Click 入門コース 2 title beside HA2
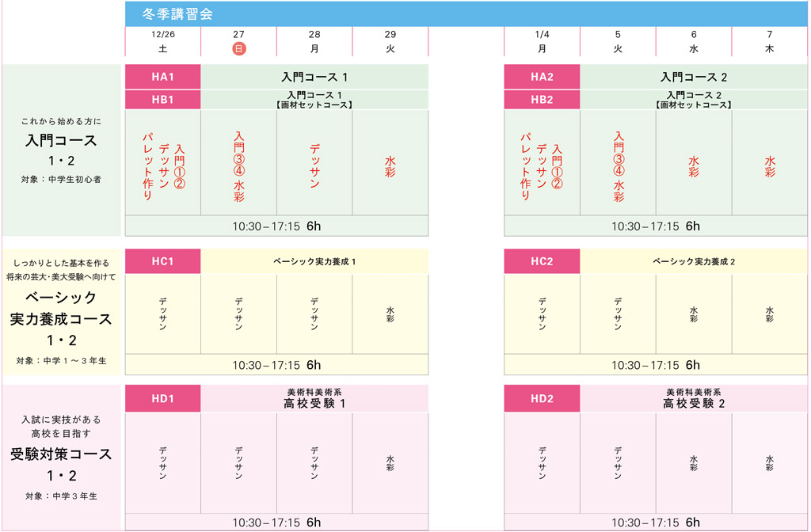The height and width of the screenshot is (532, 811). 694,77
